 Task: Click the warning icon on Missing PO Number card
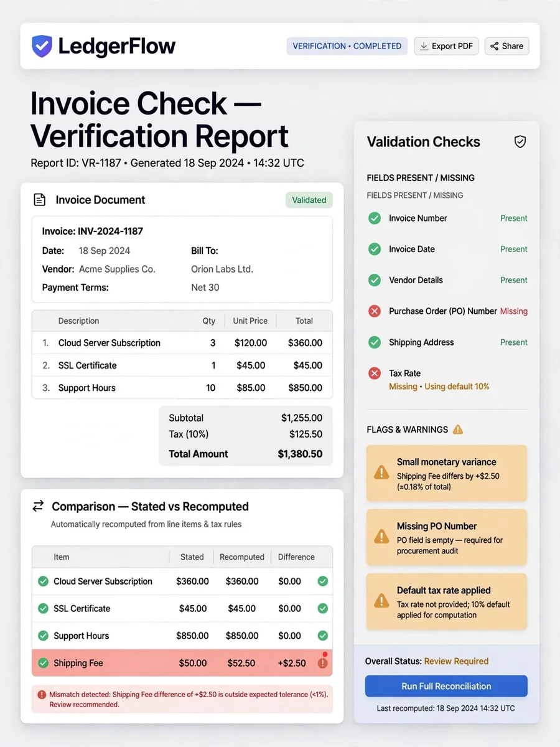point(381,537)
